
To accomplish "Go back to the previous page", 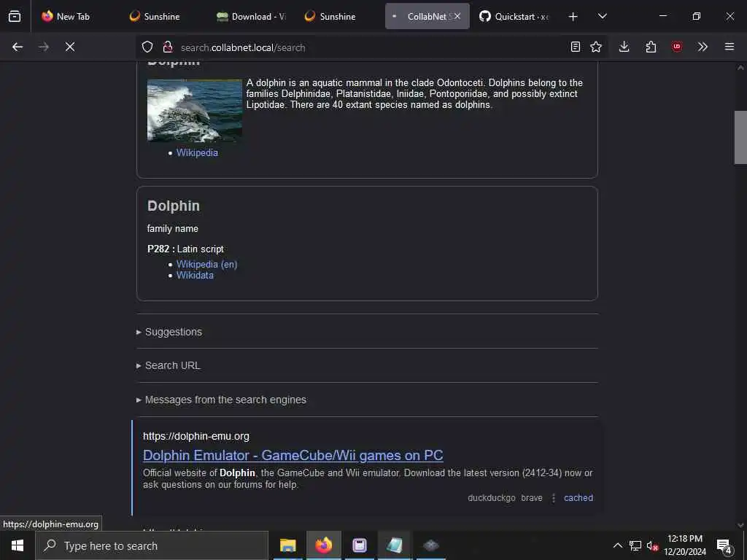I will (x=18, y=47).
